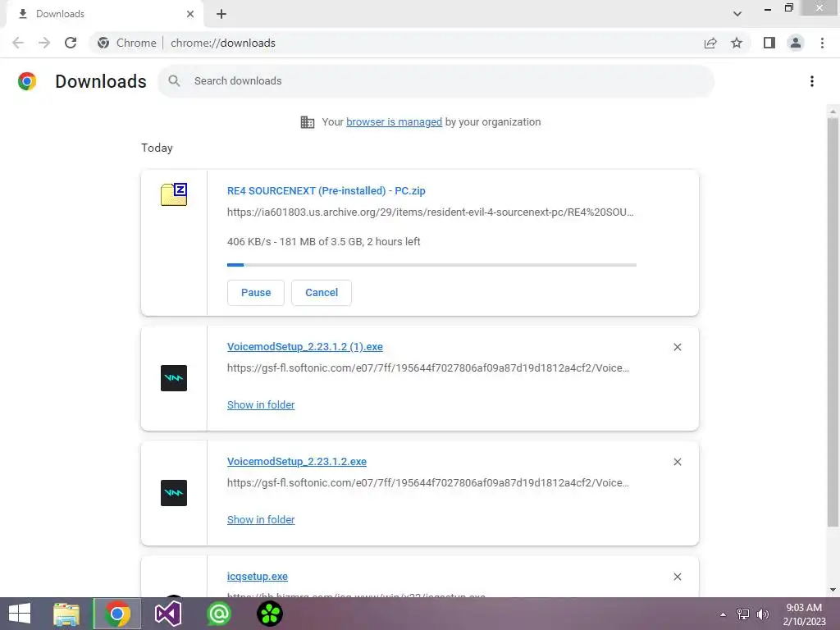The width and height of the screenshot is (840, 630).
Task: Open File Explorer from taskbar
Action: pos(66,614)
